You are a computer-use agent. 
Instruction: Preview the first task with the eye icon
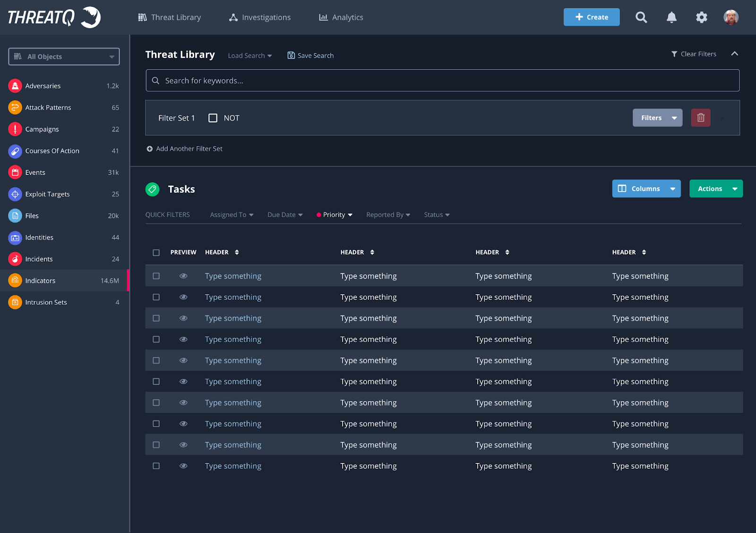pyautogui.click(x=183, y=276)
